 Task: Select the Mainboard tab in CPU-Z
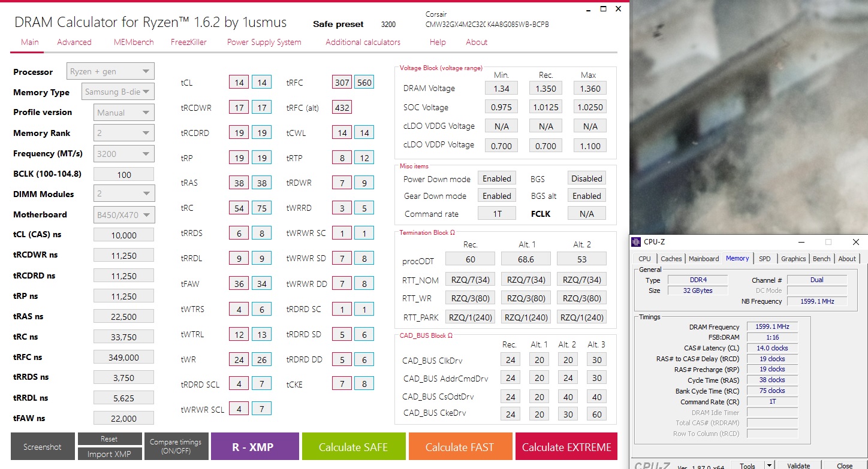point(704,259)
